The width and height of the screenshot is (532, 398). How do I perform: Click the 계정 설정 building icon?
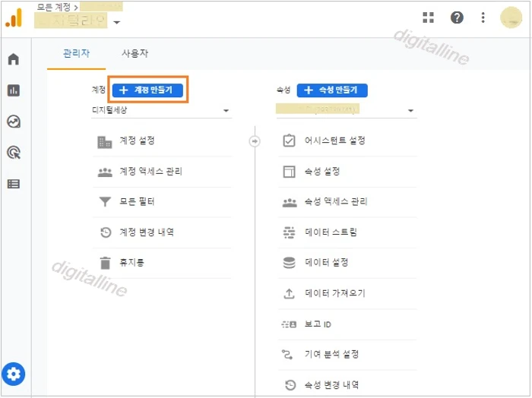[x=105, y=142]
